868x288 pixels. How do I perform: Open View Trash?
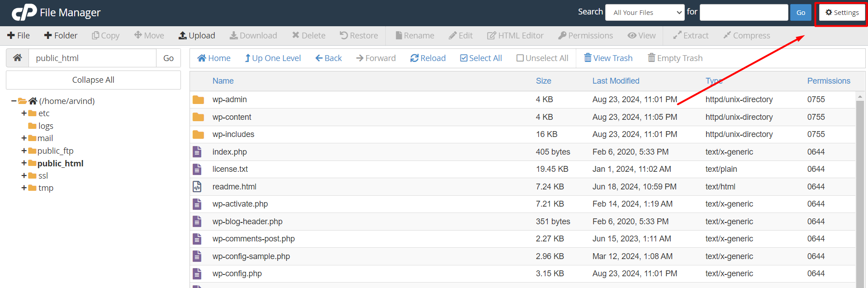point(608,58)
